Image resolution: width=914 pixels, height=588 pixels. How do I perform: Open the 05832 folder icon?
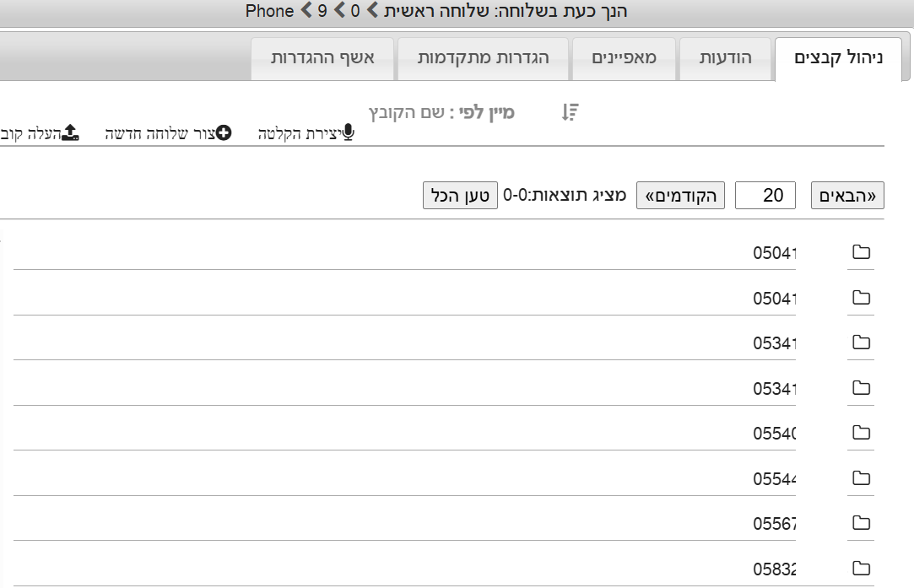[x=861, y=568]
